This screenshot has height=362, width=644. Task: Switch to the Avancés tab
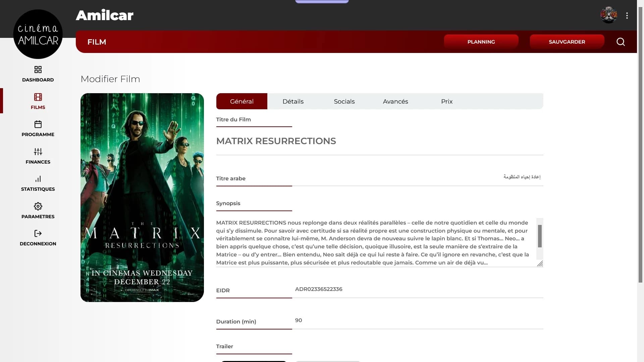click(x=395, y=101)
